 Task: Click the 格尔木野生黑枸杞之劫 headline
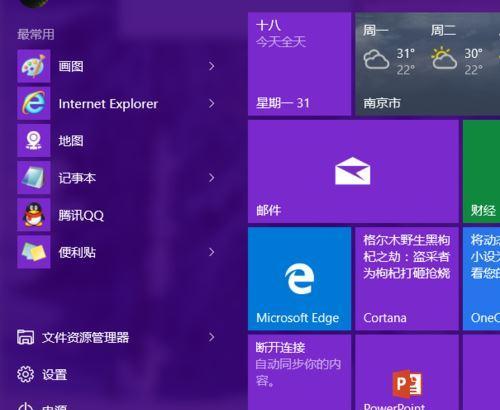coord(407,256)
